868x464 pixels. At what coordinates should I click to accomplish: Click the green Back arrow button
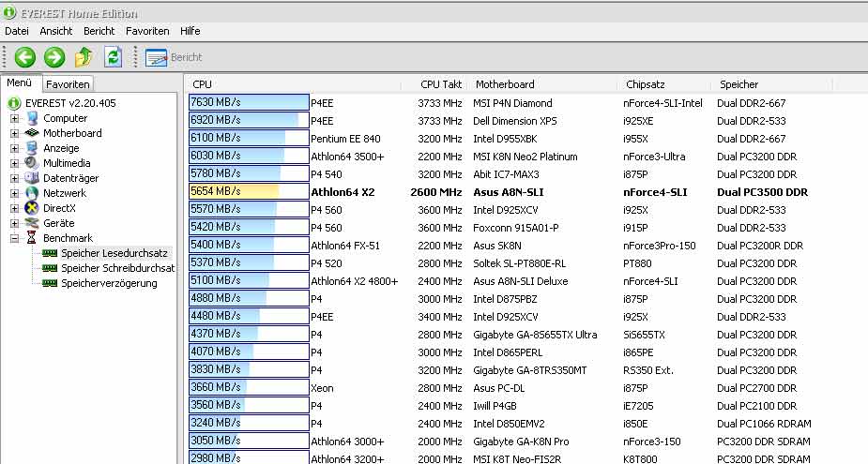pos(25,57)
